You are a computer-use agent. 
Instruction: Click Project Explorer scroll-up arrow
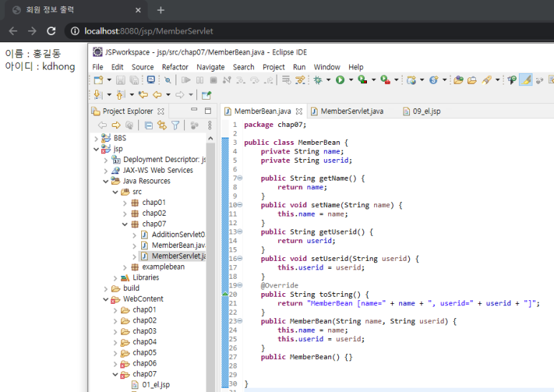pos(211,138)
